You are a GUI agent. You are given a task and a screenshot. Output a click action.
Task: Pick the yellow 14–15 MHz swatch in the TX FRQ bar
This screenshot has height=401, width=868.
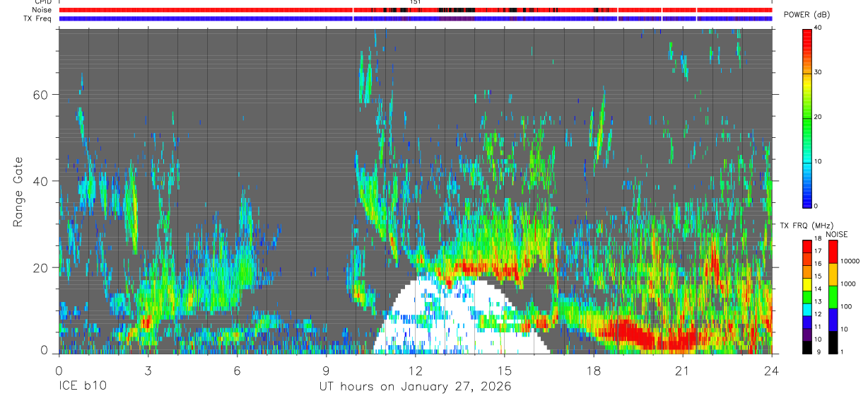pos(807,284)
